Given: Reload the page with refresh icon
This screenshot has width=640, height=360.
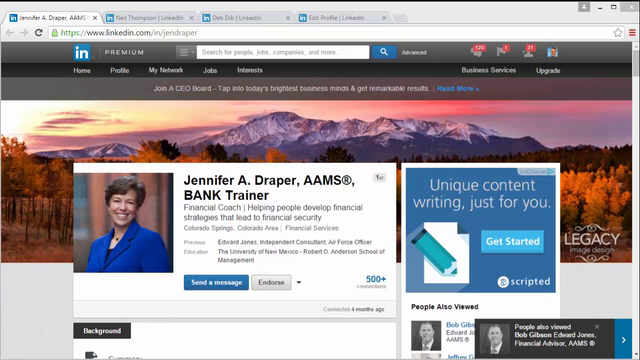Looking at the screenshot, I should point(39,33).
